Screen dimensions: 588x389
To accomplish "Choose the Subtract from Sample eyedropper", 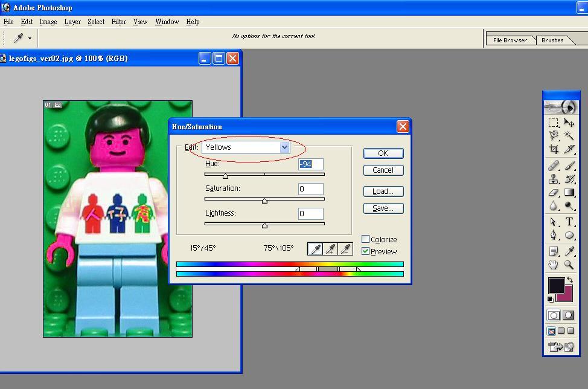I will (345, 249).
